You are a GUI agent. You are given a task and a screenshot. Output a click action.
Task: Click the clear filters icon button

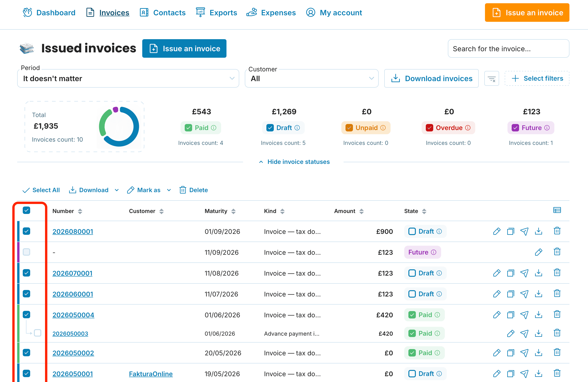point(491,79)
